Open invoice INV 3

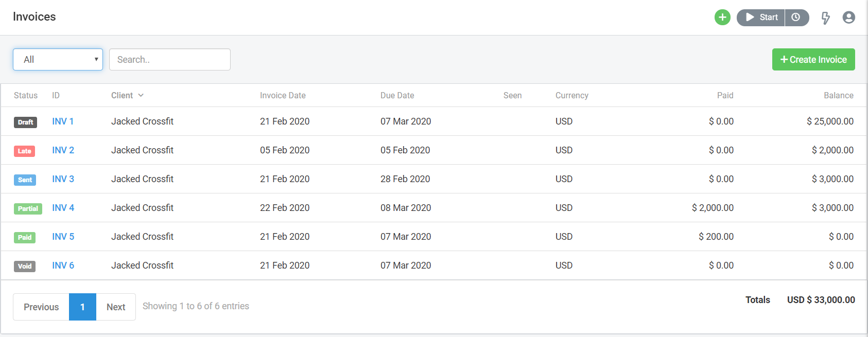pos(63,179)
